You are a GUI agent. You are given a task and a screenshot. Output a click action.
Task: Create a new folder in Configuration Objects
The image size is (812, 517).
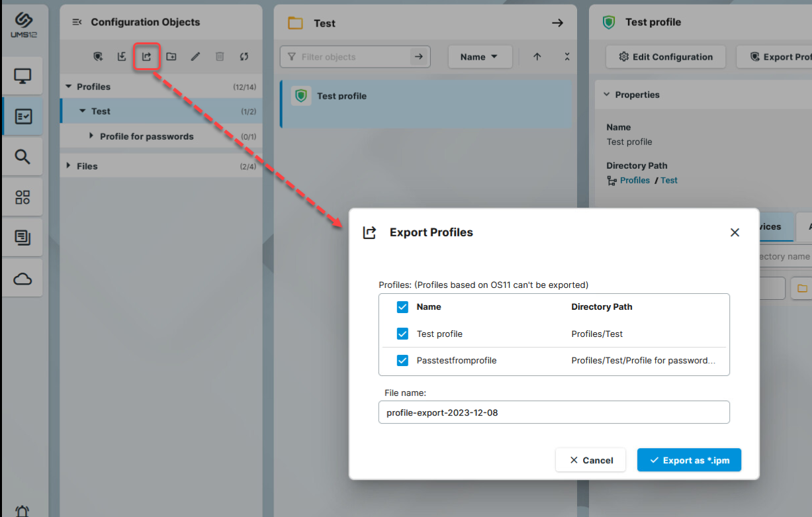[x=171, y=56]
